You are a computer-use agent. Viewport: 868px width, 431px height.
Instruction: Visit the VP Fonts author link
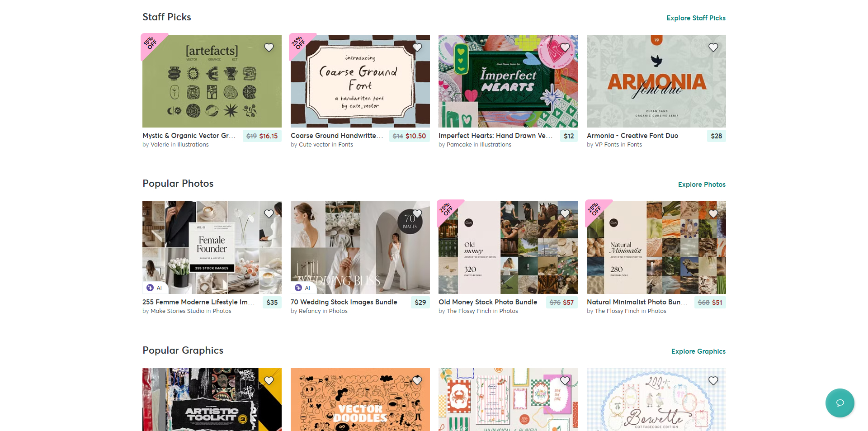coord(607,145)
